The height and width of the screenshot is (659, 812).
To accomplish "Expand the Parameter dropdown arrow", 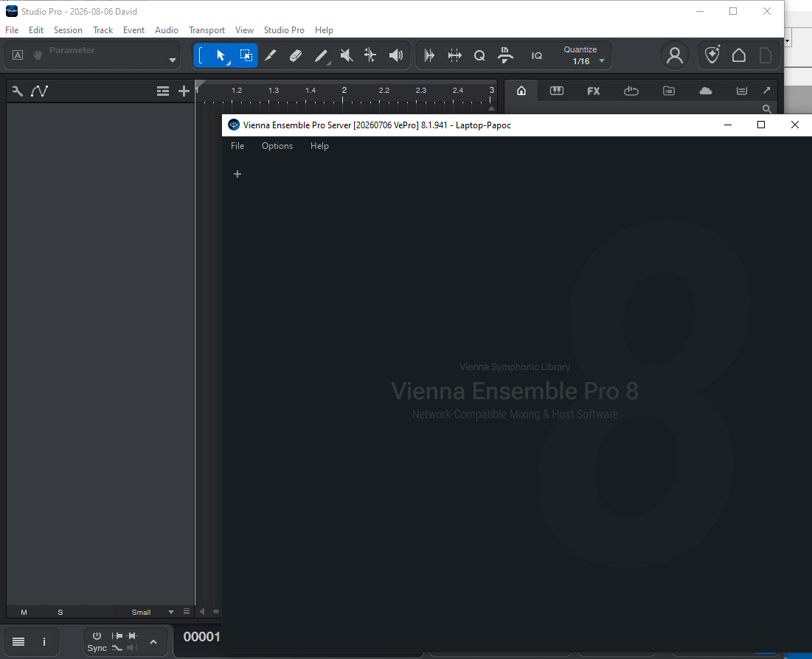I will coord(173,60).
